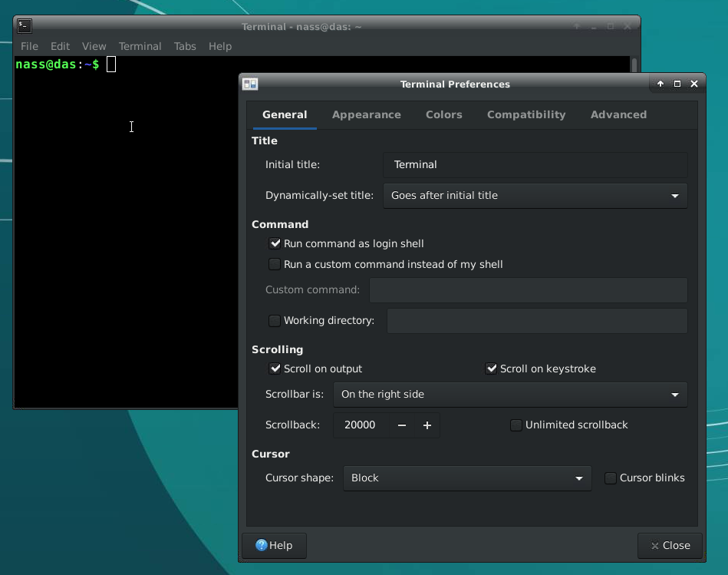The height and width of the screenshot is (575, 728).
Task: Click the Command section heading
Action: pyautogui.click(x=280, y=224)
